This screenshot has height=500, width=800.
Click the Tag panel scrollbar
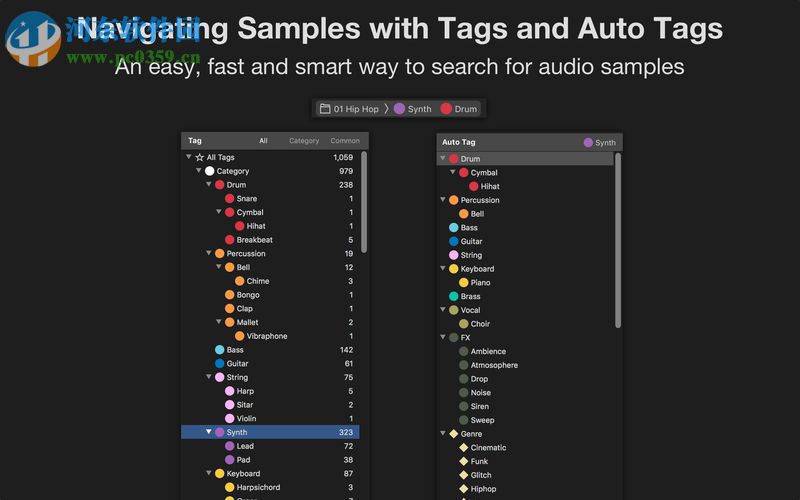pyautogui.click(x=364, y=202)
